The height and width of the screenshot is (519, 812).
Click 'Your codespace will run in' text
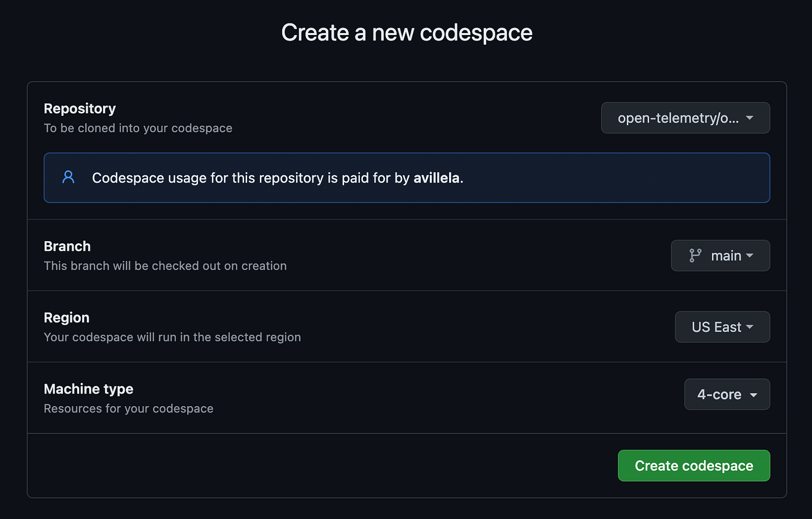tap(172, 337)
